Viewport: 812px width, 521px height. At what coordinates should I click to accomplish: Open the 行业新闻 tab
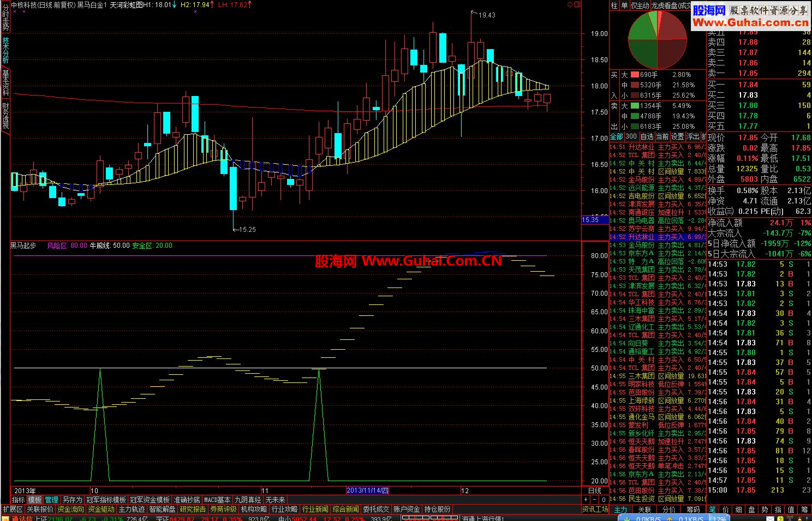pyautogui.click(x=315, y=509)
